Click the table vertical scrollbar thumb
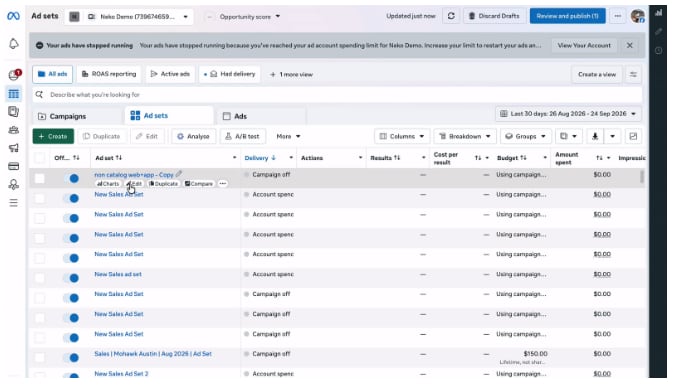The width and height of the screenshot is (680, 385). tap(642, 176)
